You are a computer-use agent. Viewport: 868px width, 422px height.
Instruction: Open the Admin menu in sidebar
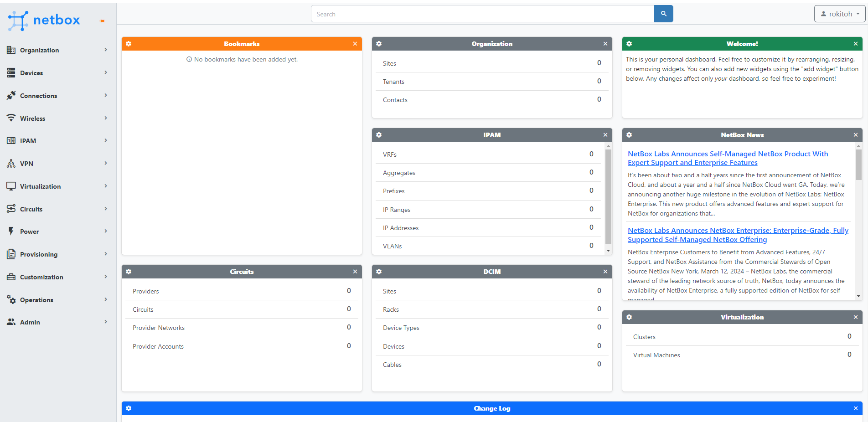coord(57,322)
